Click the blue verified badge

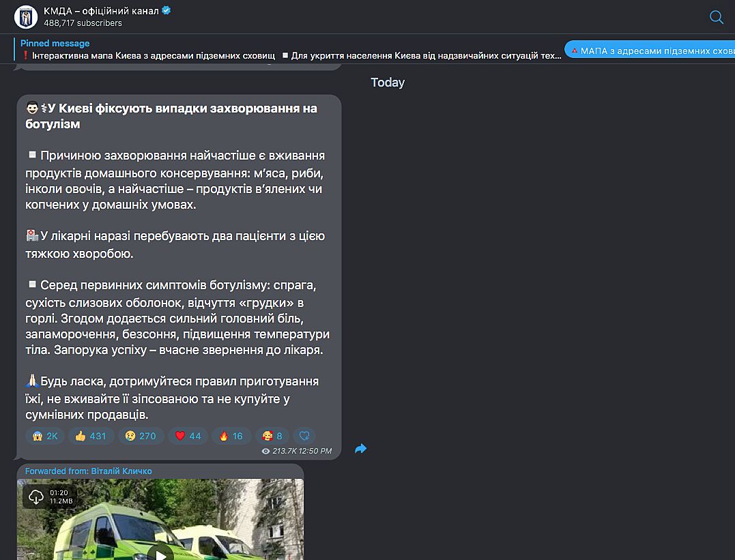(166, 10)
